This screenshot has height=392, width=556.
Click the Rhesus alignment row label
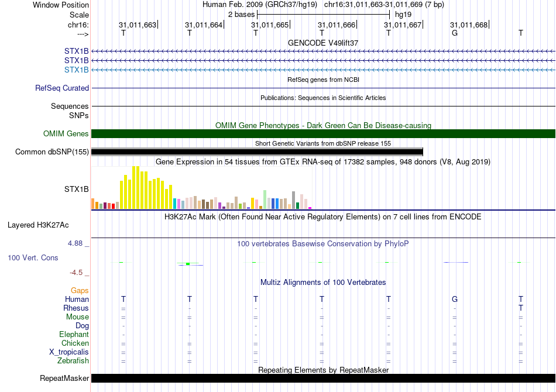(76, 308)
